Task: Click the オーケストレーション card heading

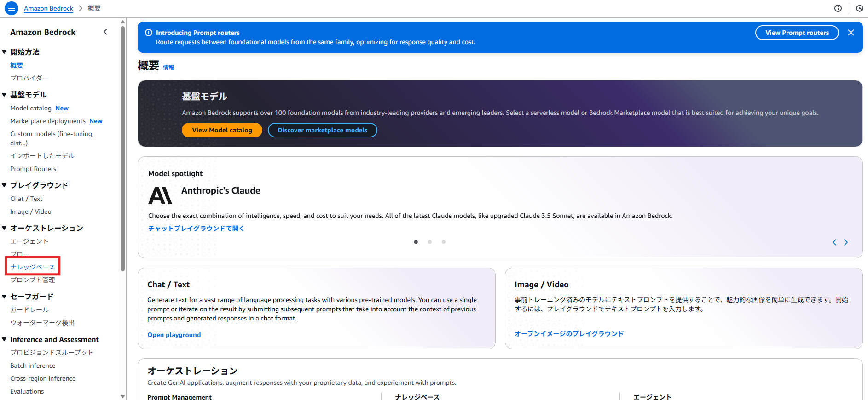Action: pyautogui.click(x=192, y=371)
